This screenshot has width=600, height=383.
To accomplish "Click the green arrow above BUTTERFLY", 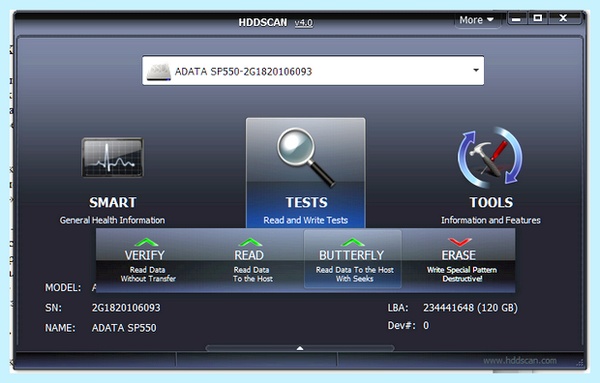I will click(353, 242).
